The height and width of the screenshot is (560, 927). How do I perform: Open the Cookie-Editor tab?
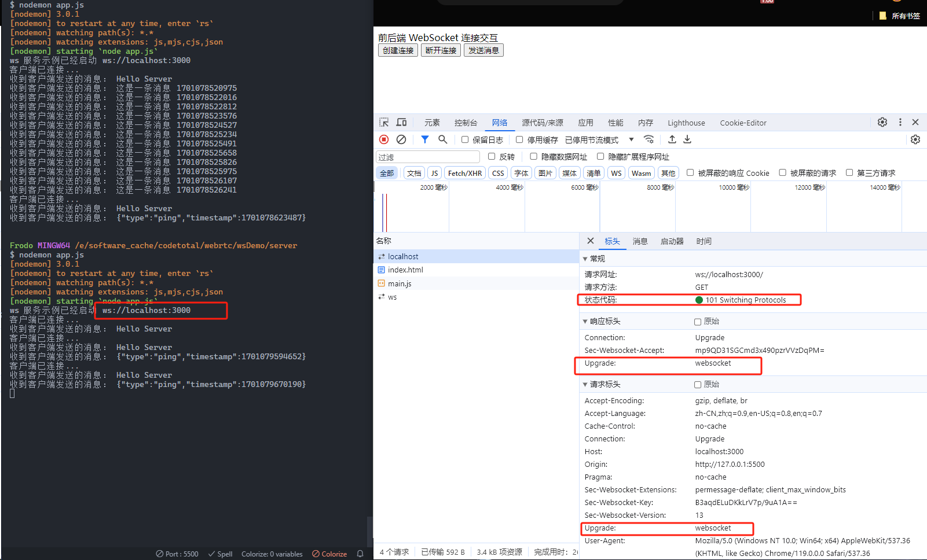click(743, 123)
